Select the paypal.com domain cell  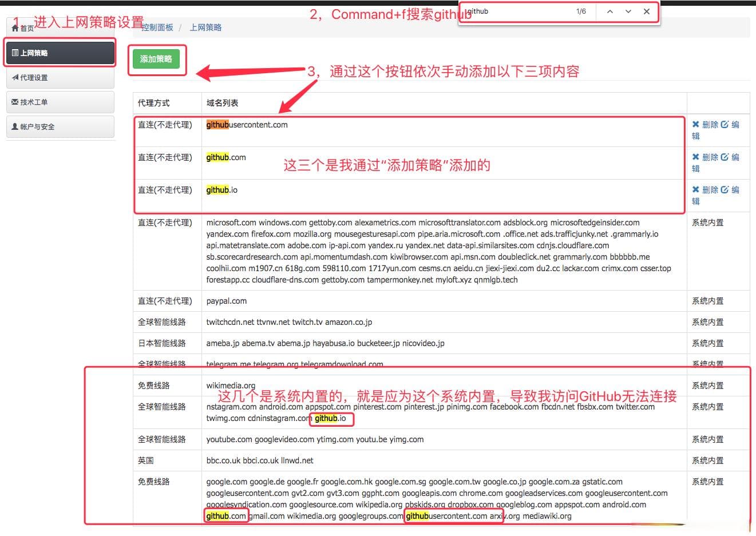coord(444,301)
